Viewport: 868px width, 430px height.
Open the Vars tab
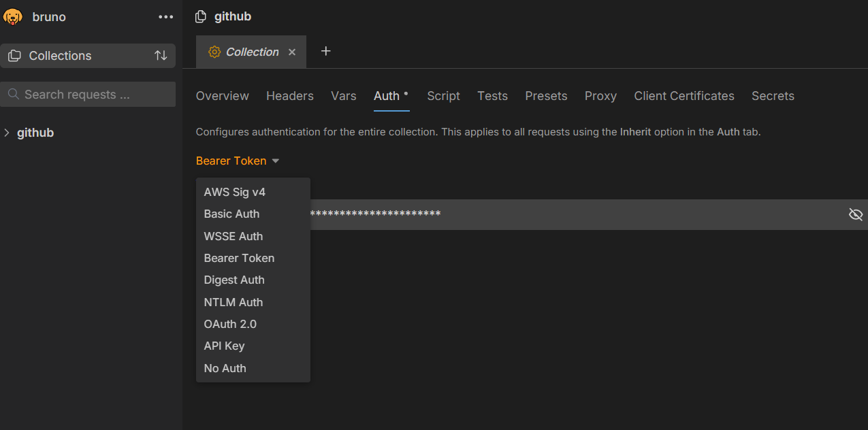coord(344,96)
